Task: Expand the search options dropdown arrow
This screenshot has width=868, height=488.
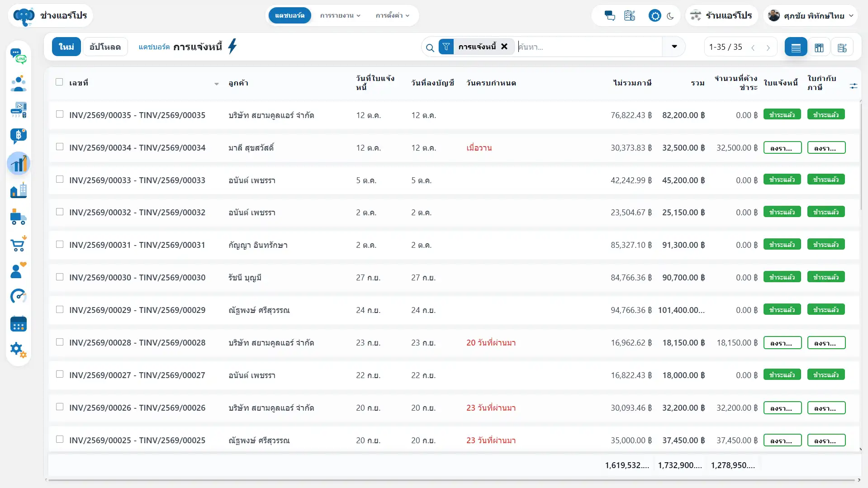Action: [674, 47]
